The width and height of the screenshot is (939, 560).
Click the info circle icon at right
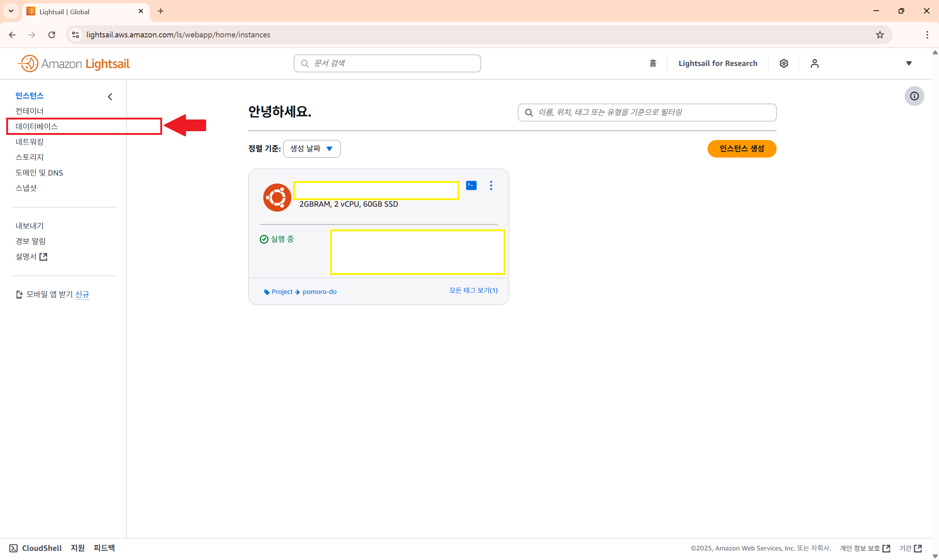[x=914, y=96]
